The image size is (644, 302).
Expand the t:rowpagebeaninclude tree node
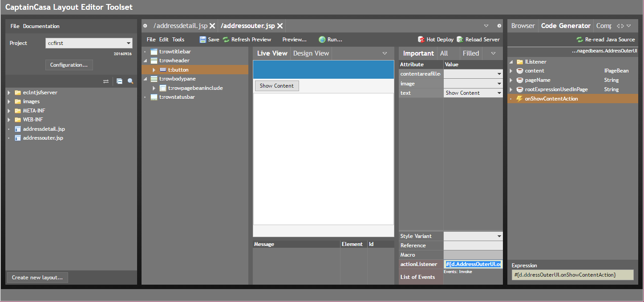pos(154,88)
